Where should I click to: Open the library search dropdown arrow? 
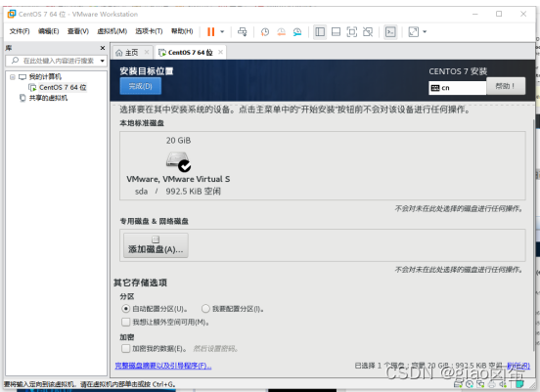point(103,61)
